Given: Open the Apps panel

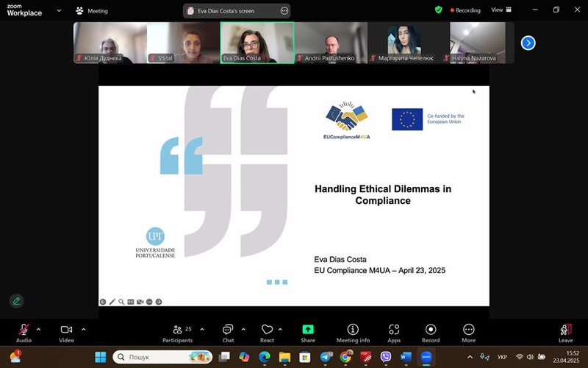Looking at the screenshot, I should [394, 333].
